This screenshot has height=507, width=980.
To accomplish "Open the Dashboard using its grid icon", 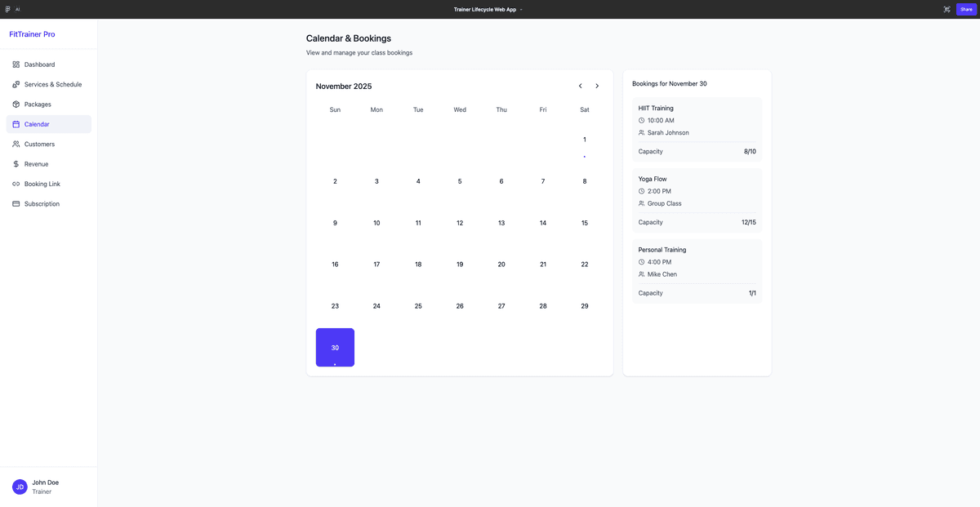I will tap(15, 64).
